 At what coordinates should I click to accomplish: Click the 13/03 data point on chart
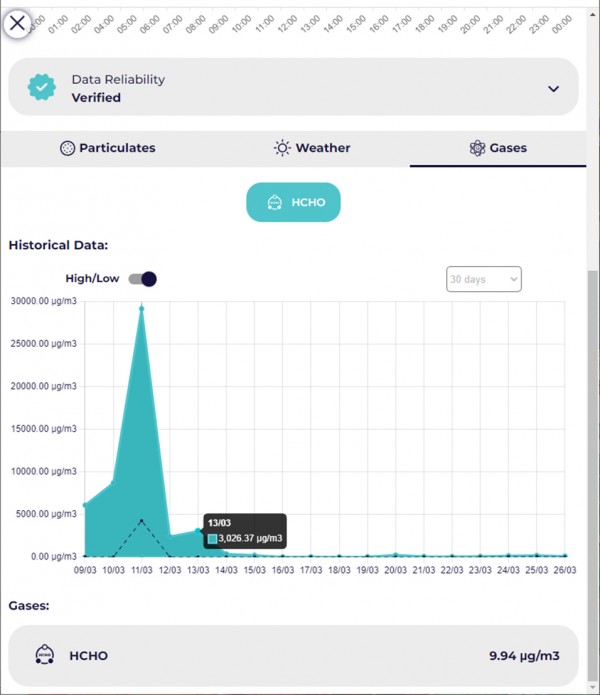click(199, 531)
